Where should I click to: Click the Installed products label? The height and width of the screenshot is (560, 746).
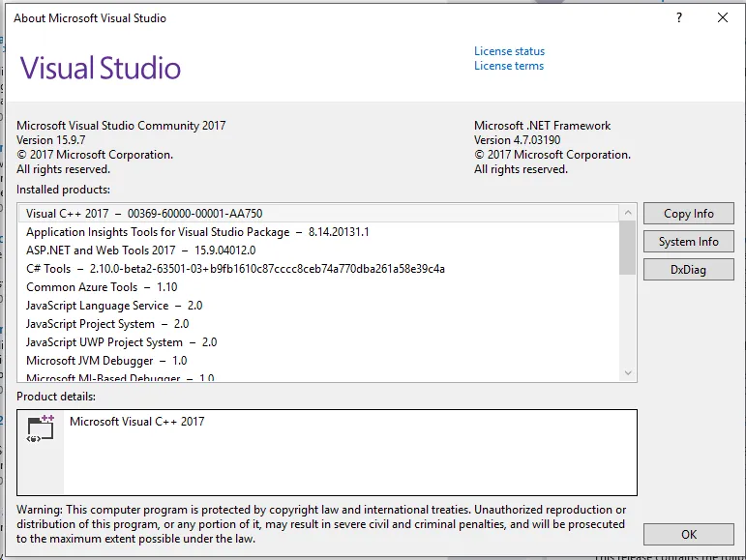63,190
